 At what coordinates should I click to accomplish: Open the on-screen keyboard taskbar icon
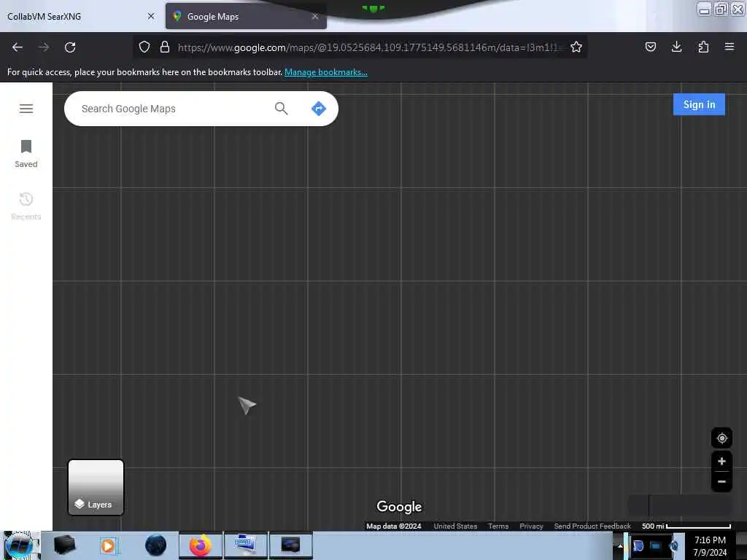[246, 545]
